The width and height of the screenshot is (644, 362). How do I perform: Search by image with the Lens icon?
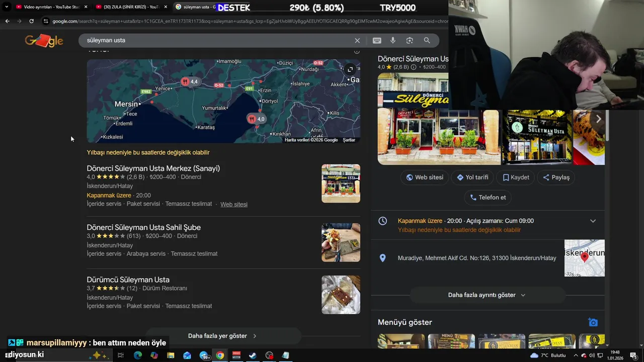click(x=410, y=40)
